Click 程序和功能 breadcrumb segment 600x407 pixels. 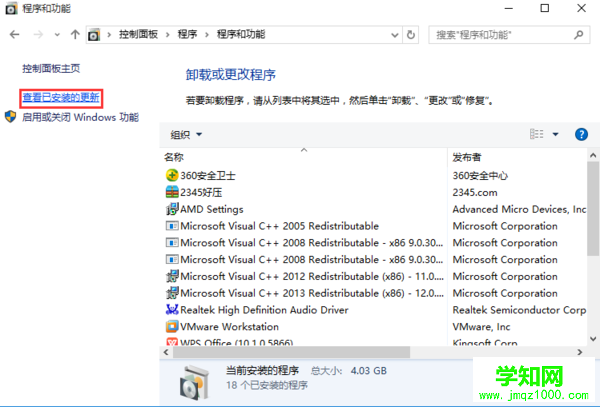click(241, 34)
